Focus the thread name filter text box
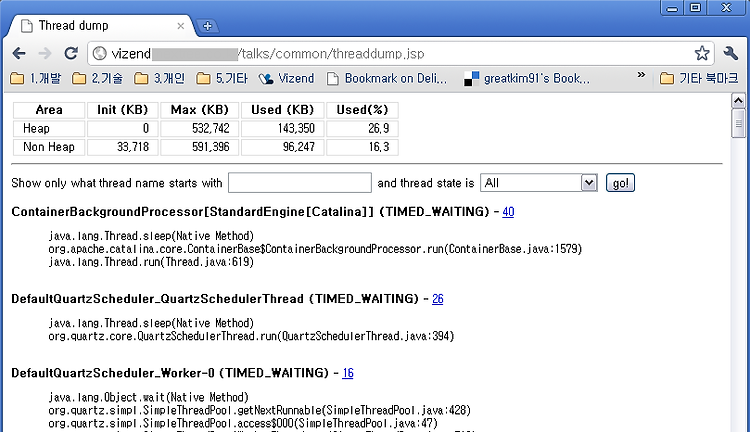The height and width of the screenshot is (432, 750). tap(300, 183)
